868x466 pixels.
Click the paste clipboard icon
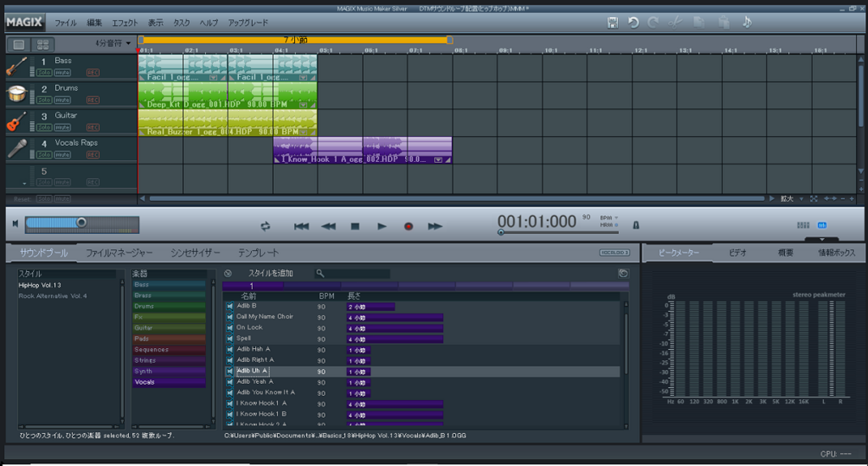click(x=724, y=23)
